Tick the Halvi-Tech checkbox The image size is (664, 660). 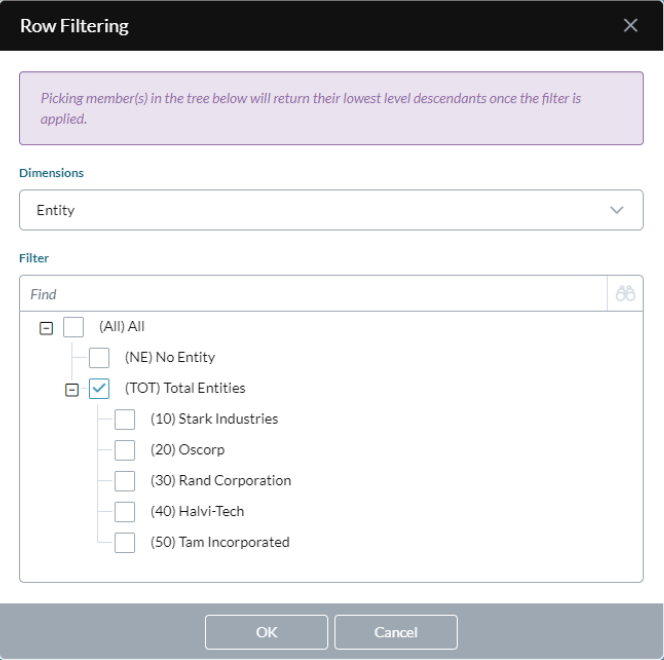125,512
